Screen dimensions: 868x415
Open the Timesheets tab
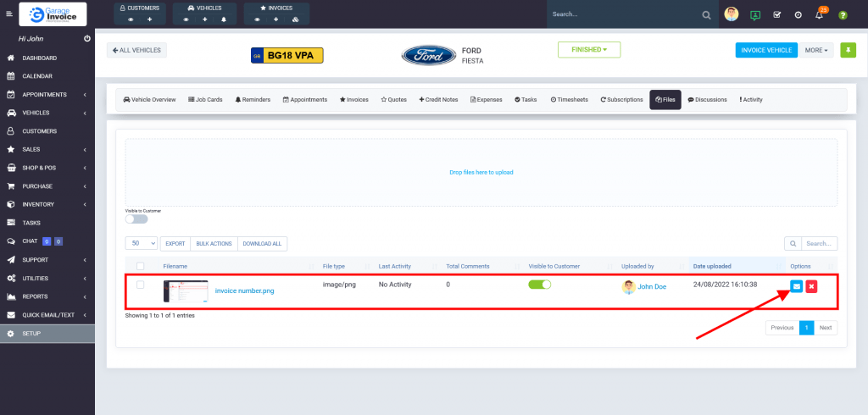570,100
